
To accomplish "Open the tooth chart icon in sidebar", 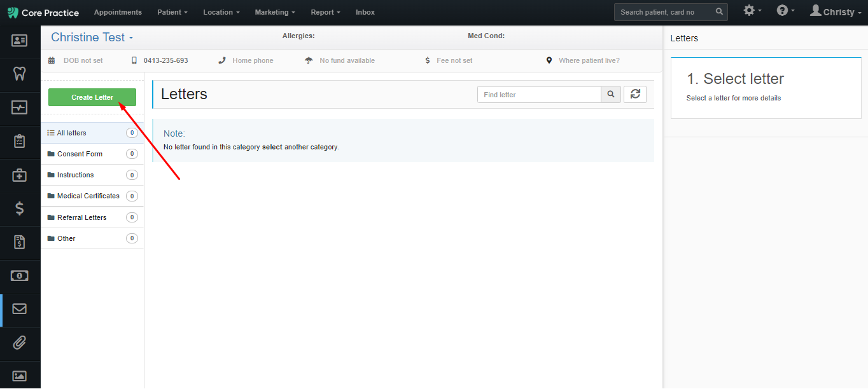I will 20,74.
